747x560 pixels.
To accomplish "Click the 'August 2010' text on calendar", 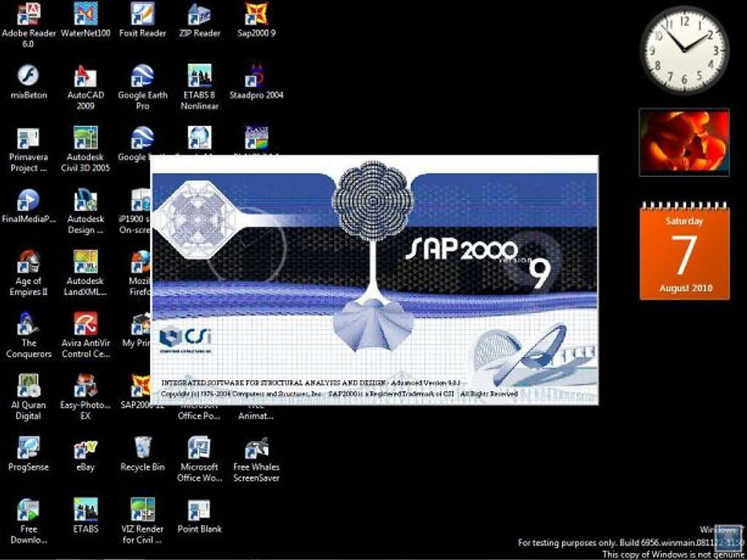I will [685, 288].
